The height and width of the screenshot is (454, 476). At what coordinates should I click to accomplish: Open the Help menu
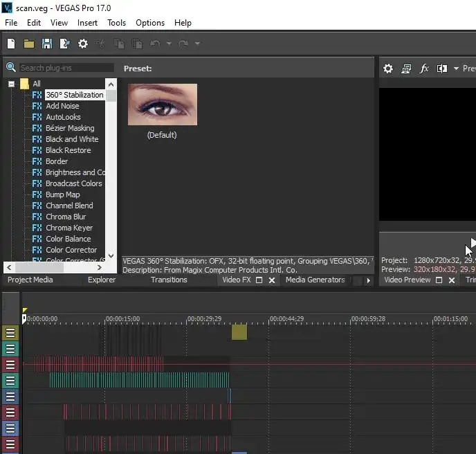pos(183,23)
